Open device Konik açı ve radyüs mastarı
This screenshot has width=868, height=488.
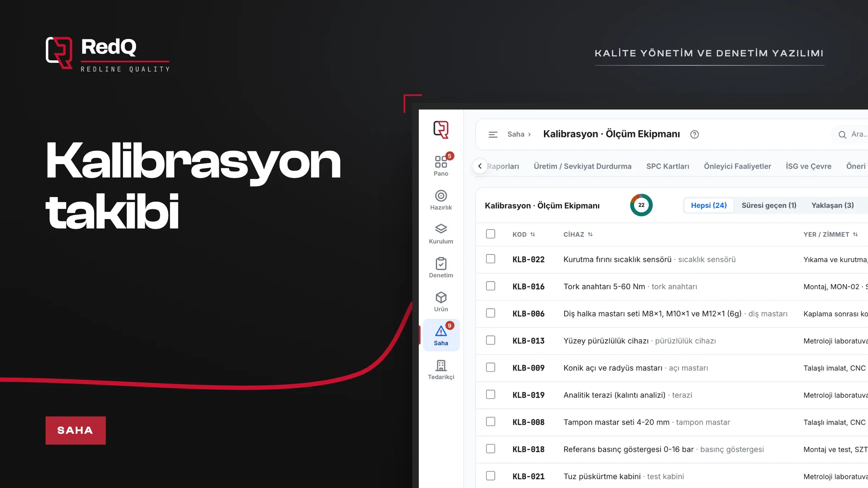tap(613, 368)
